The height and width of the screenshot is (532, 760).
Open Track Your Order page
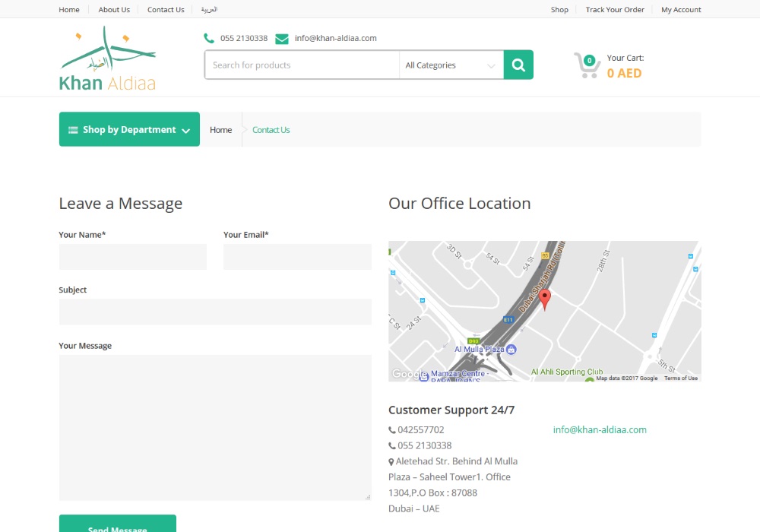click(615, 10)
